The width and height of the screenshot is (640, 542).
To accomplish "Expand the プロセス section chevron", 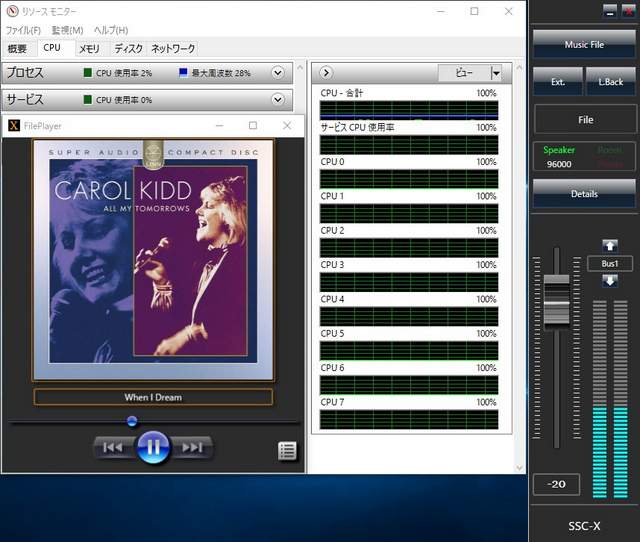I will [277, 73].
